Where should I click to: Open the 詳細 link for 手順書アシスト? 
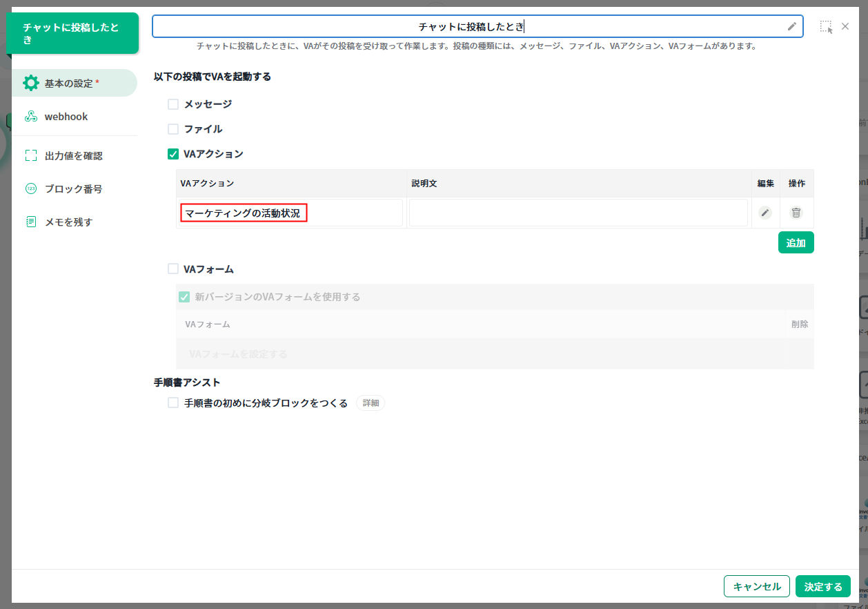pyautogui.click(x=371, y=403)
